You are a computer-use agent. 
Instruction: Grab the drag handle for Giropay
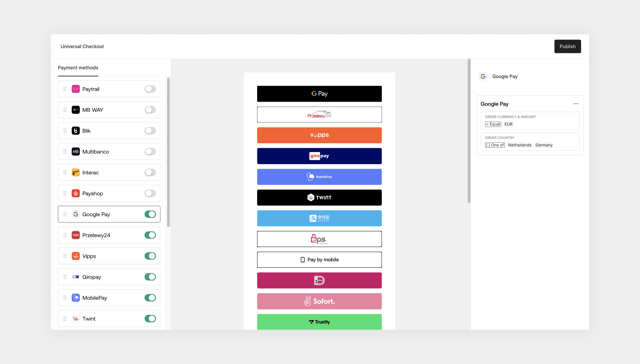(x=65, y=277)
